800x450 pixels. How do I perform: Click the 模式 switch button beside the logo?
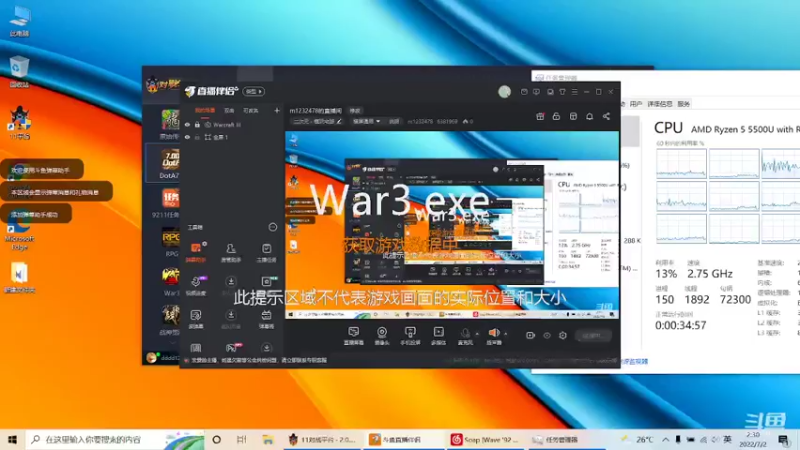(254, 91)
